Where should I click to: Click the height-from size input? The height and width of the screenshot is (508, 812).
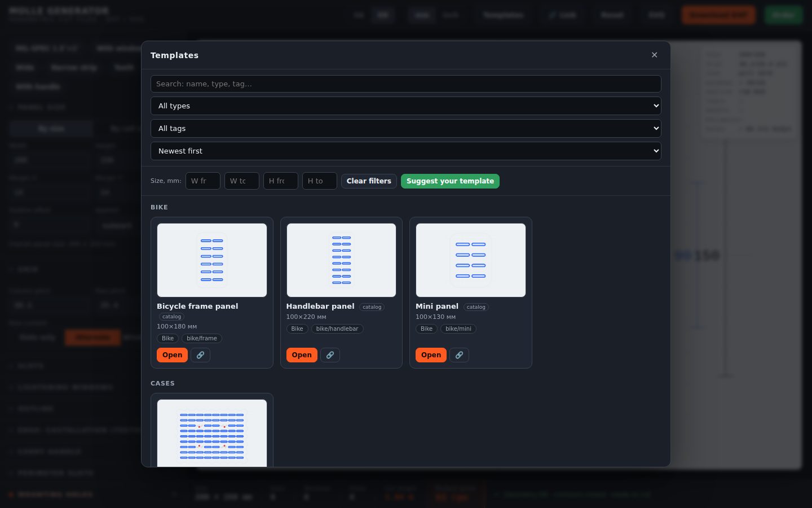click(x=281, y=181)
